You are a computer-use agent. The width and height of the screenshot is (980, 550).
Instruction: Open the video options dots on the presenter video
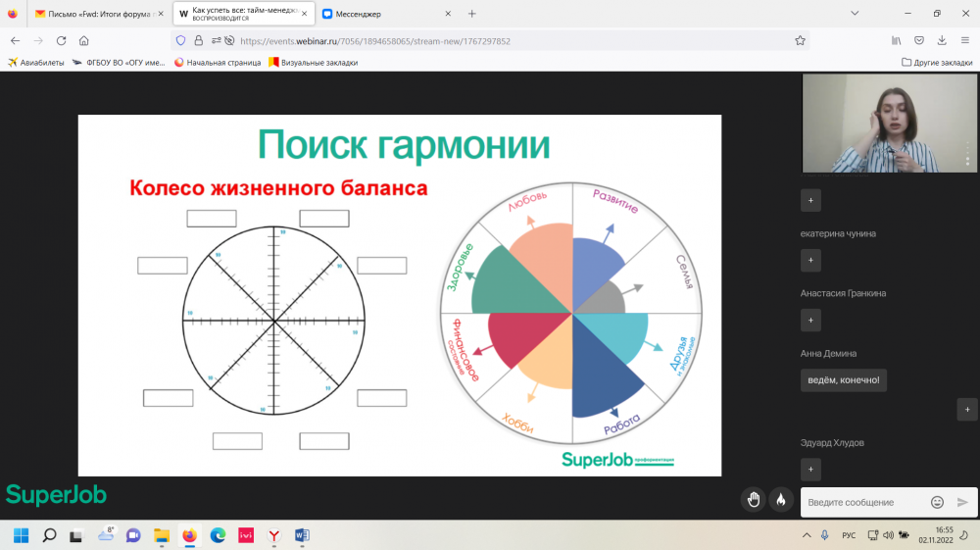(967, 153)
